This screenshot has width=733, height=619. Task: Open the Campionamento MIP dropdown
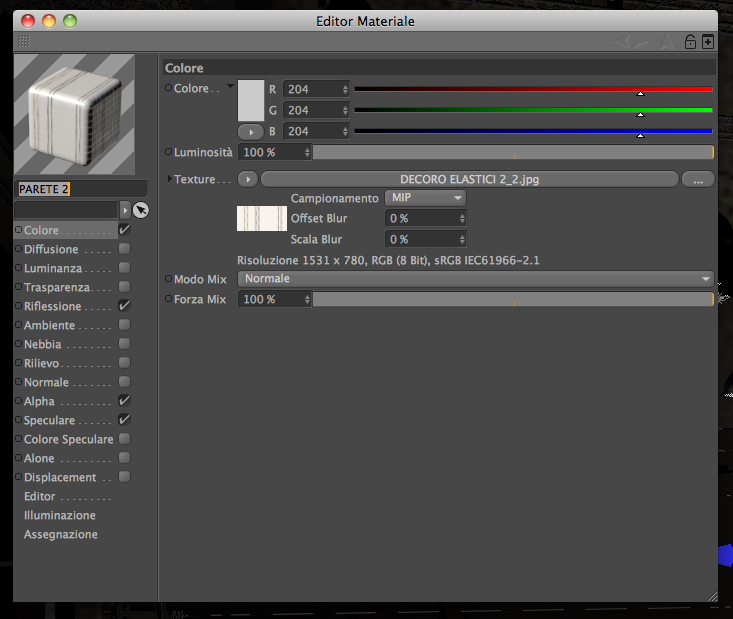click(x=425, y=198)
